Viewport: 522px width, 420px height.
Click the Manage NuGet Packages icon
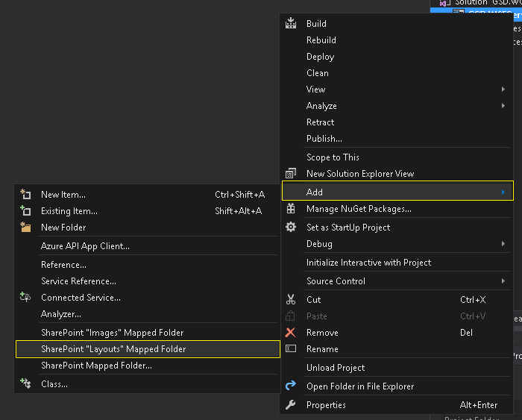tap(291, 209)
